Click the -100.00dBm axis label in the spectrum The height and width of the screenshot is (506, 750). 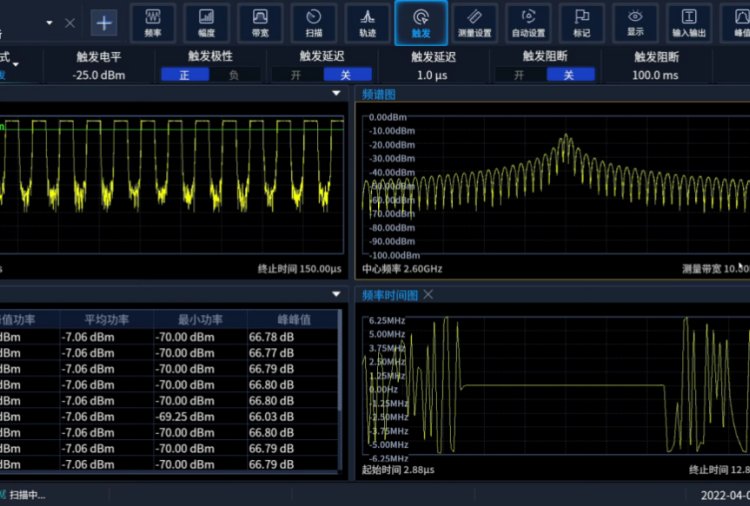coord(394,255)
